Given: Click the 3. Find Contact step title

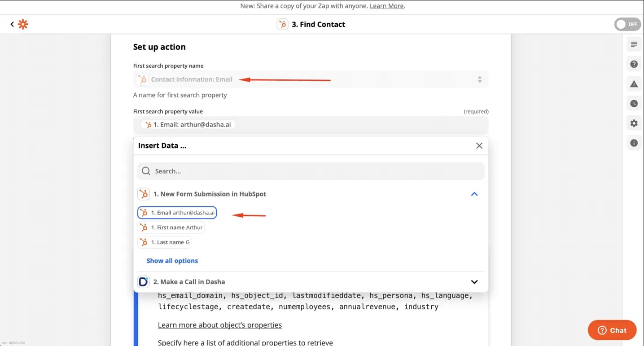Looking at the screenshot, I should click(318, 24).
